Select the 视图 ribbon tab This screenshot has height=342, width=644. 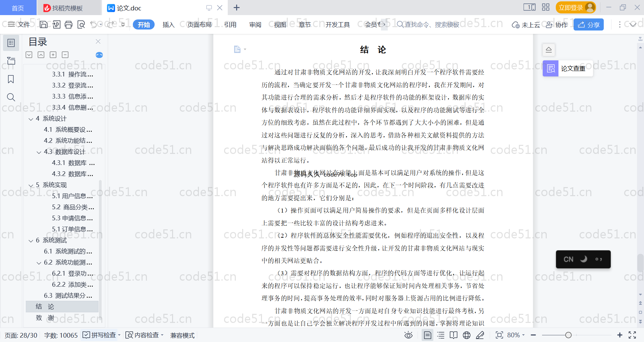(x=280, y=24)
